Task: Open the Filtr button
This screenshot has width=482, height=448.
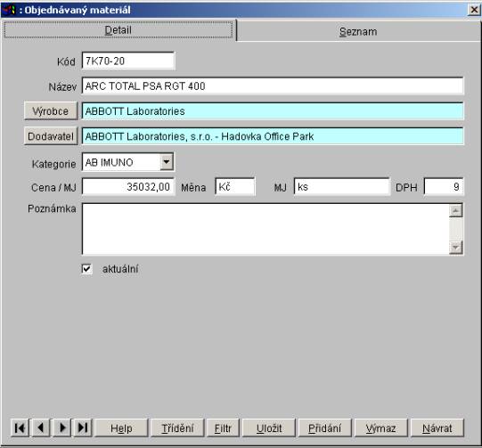Action: pyautogui.click(x=223, y=428)
